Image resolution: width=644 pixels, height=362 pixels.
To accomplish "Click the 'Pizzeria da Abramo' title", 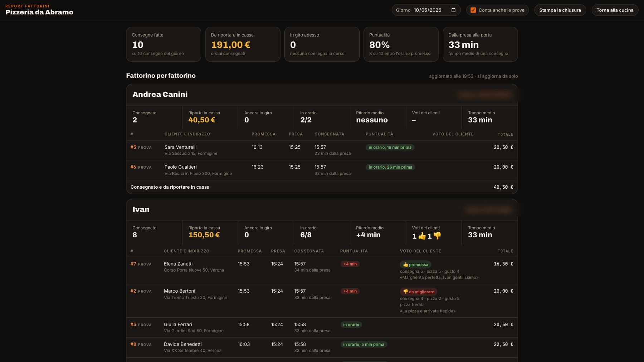I will point(39,12).
